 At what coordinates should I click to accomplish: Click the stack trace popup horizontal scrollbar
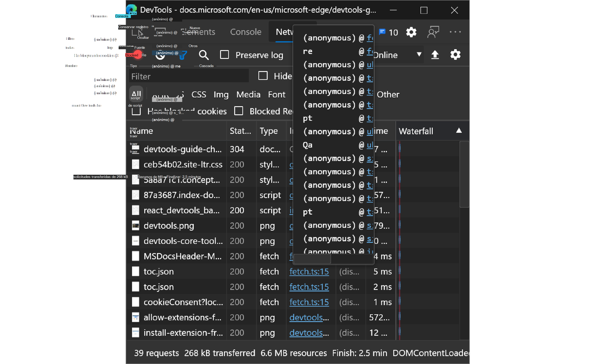pyautogui.click(x=312, y=259)
